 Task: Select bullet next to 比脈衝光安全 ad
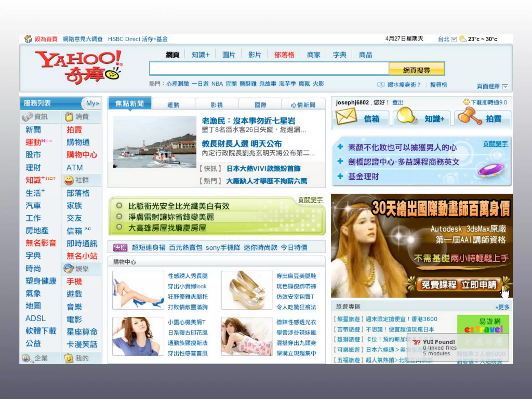pyautogui.click(x=119, y=206)
